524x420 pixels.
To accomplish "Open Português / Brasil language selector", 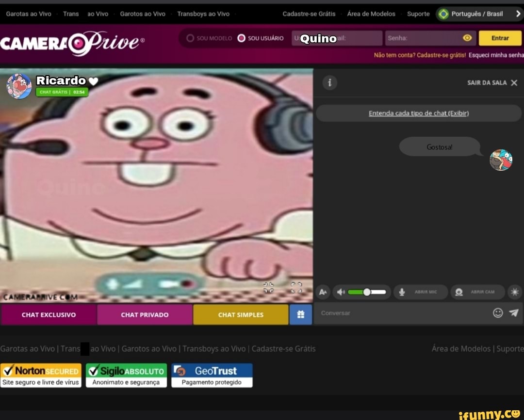I will click(477, 14).
